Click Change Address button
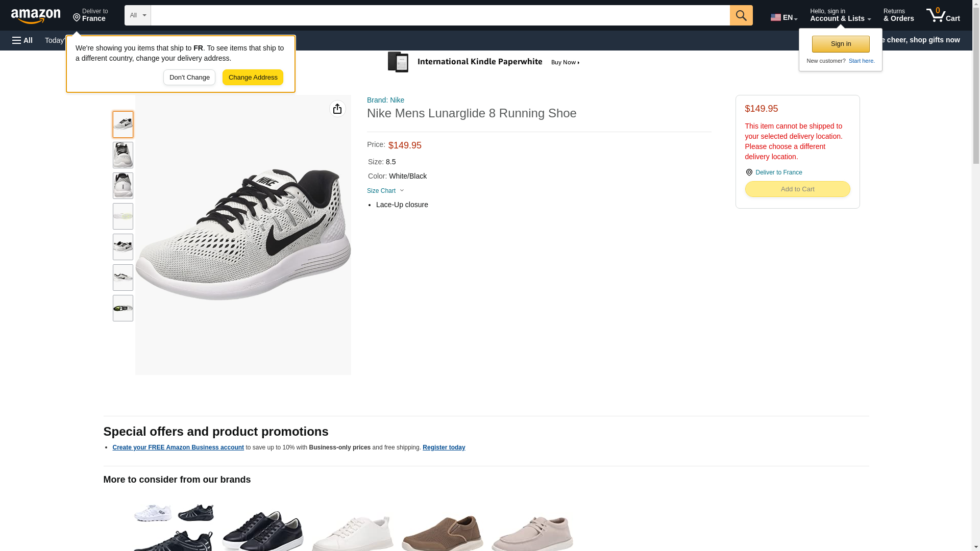This screenshot has width=980, height=551. click(x=253, y=78)
